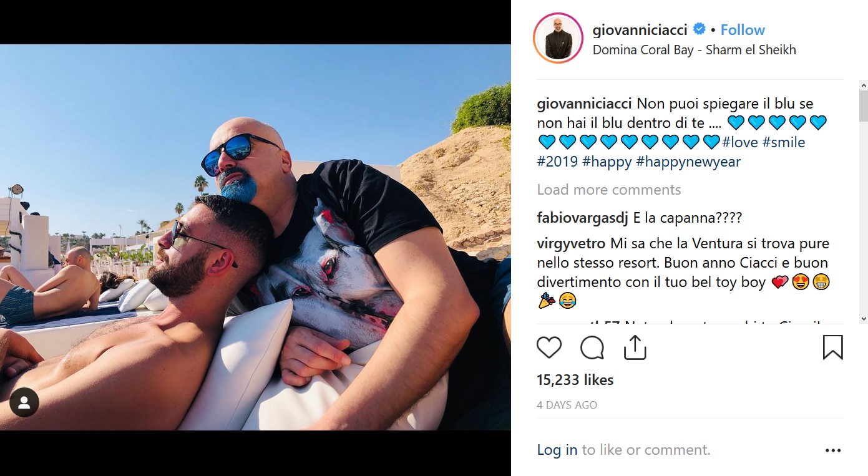This screenshot has width=868, height=476.
Task: Open more options three-dot menu
Action: coord(833,450)
